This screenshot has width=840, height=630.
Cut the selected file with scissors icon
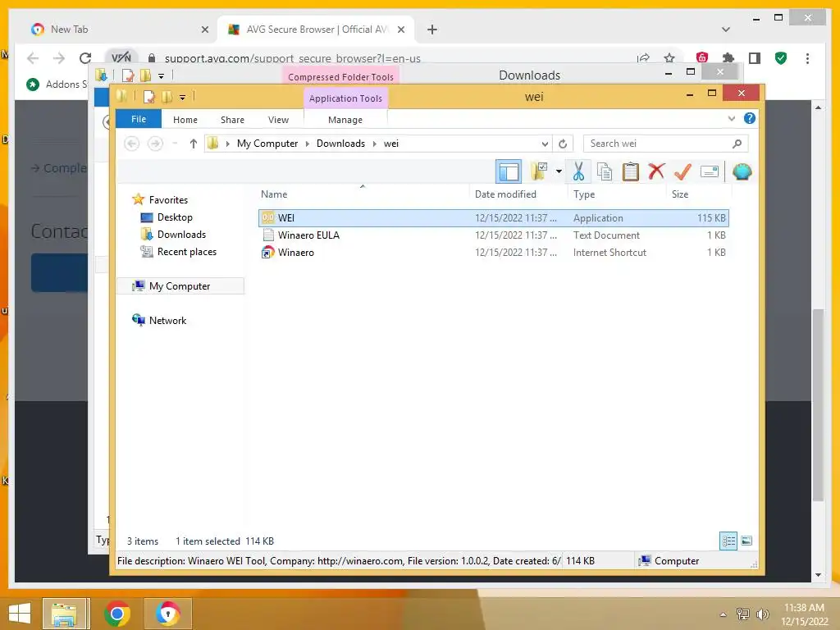[578, 172]
